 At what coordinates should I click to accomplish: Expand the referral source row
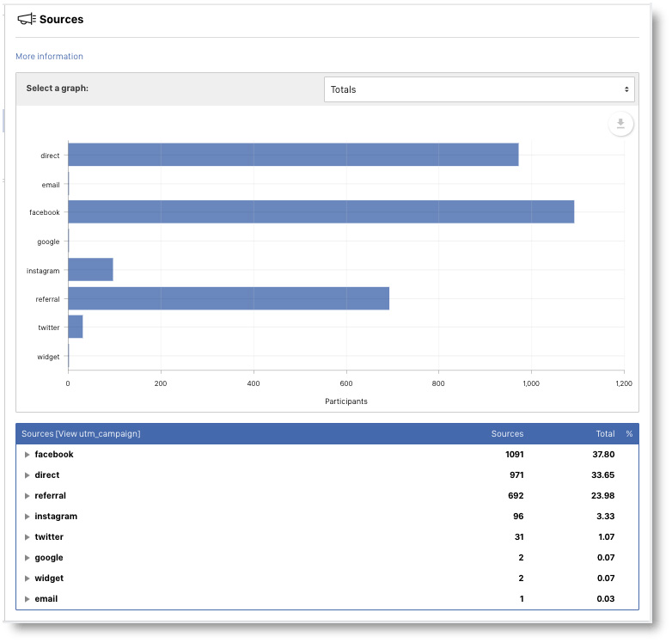27,496
